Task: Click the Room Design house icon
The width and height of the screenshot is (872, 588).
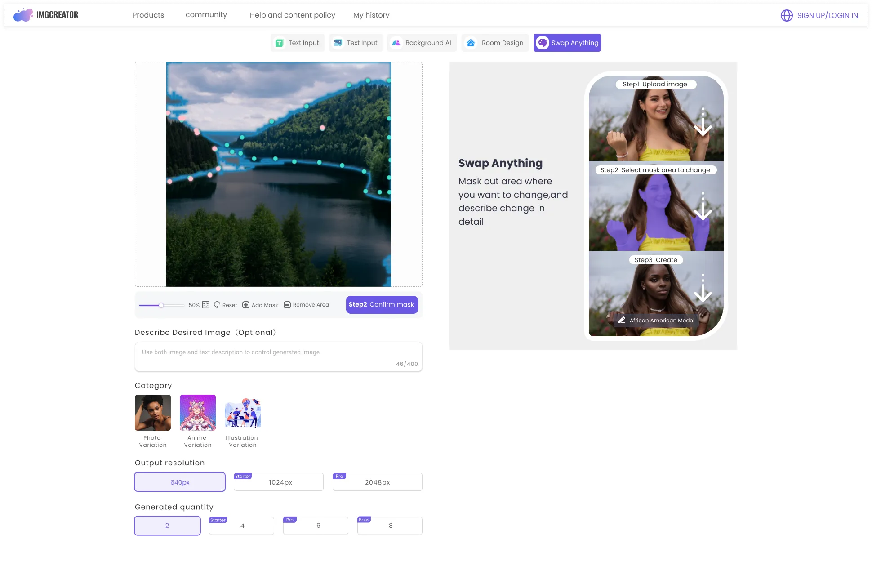Action: tap(471, 43)
